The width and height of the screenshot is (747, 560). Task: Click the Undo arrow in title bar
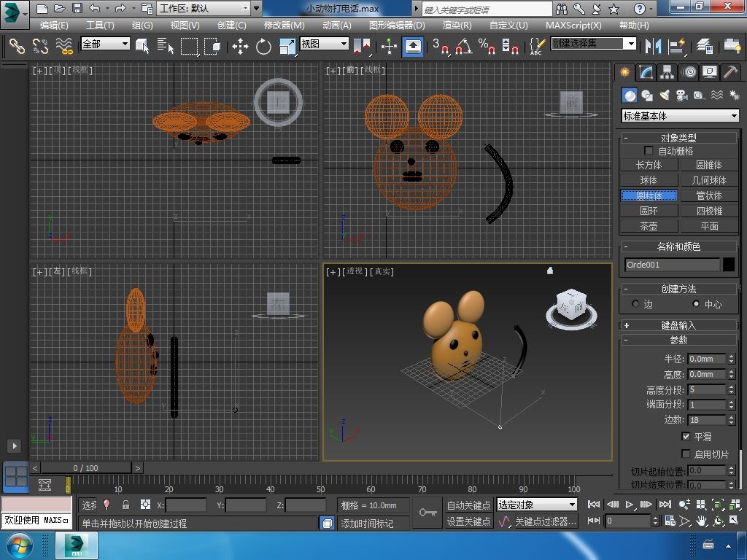(96, 8)
